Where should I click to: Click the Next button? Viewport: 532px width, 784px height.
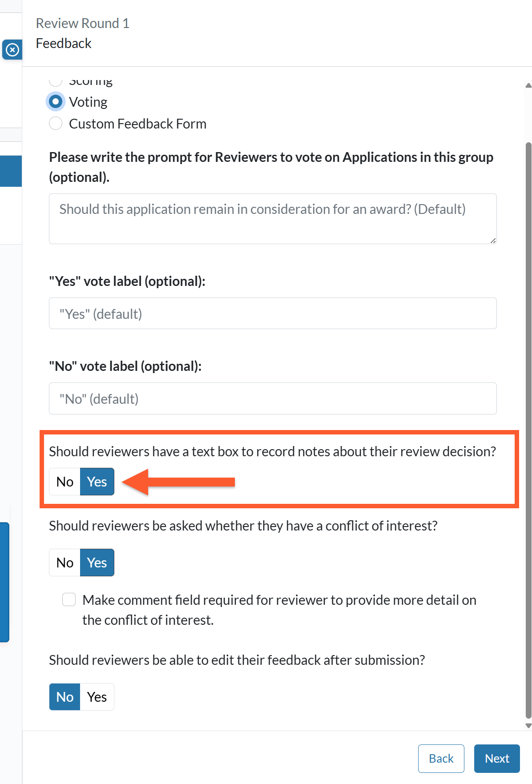[x=497, y=759]
